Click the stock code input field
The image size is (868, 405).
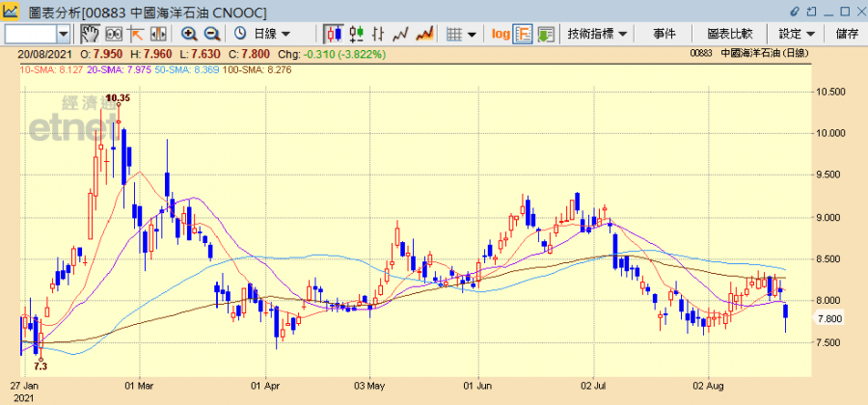(x=31, y=34)
